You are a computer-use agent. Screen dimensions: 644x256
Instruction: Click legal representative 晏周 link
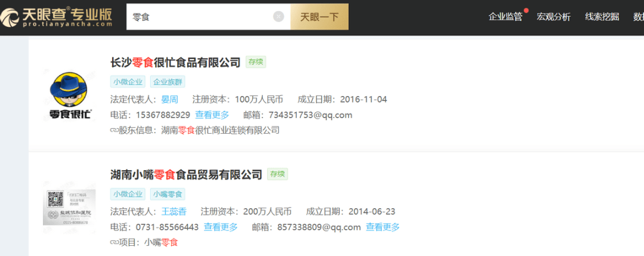[169, 100]
